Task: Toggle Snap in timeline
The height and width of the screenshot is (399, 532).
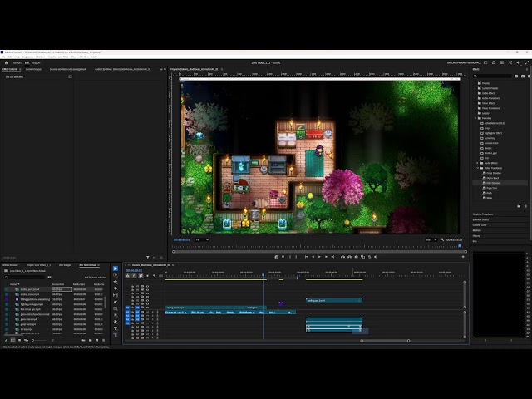Action: click(x=135, y=276)
